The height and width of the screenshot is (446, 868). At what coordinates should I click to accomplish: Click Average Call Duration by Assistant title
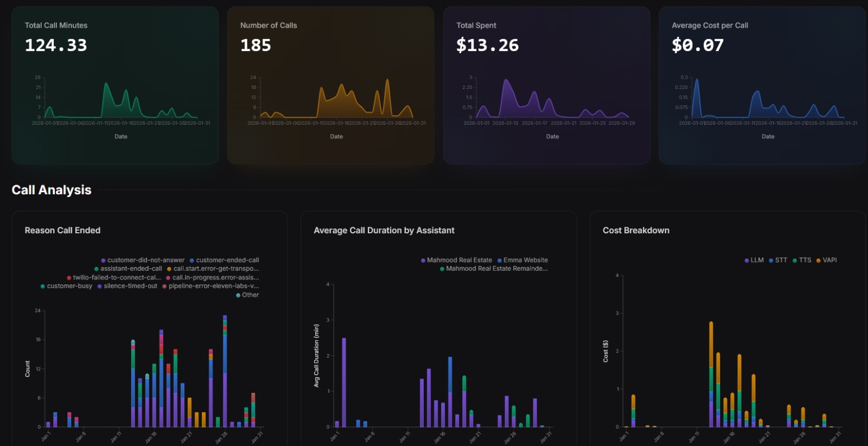[384, 231]
